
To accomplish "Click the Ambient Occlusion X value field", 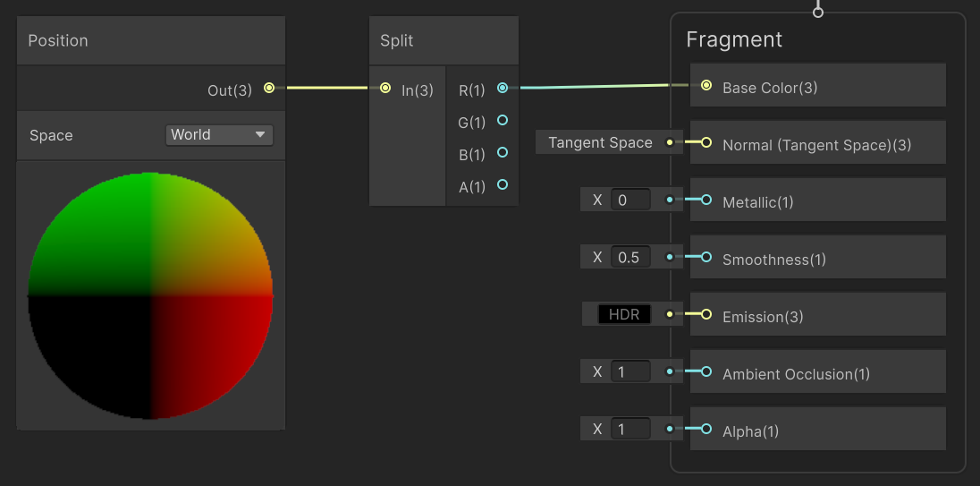I will click(630, 371).
